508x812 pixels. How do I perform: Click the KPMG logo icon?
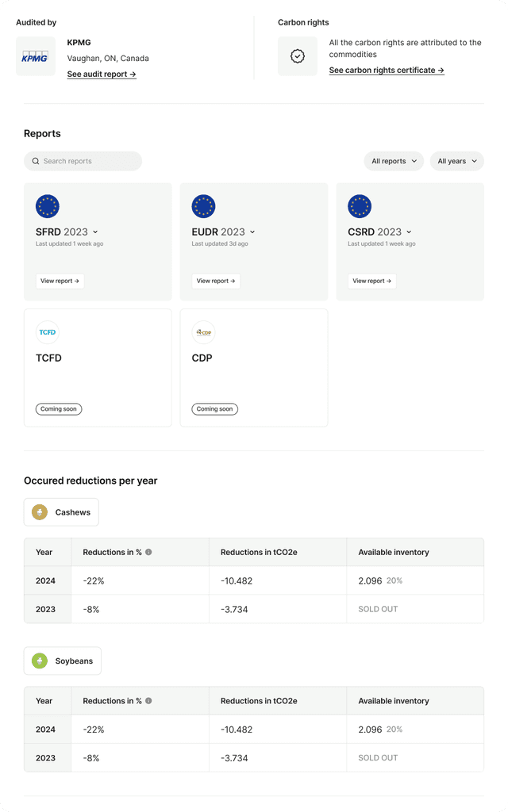(35, 56)
